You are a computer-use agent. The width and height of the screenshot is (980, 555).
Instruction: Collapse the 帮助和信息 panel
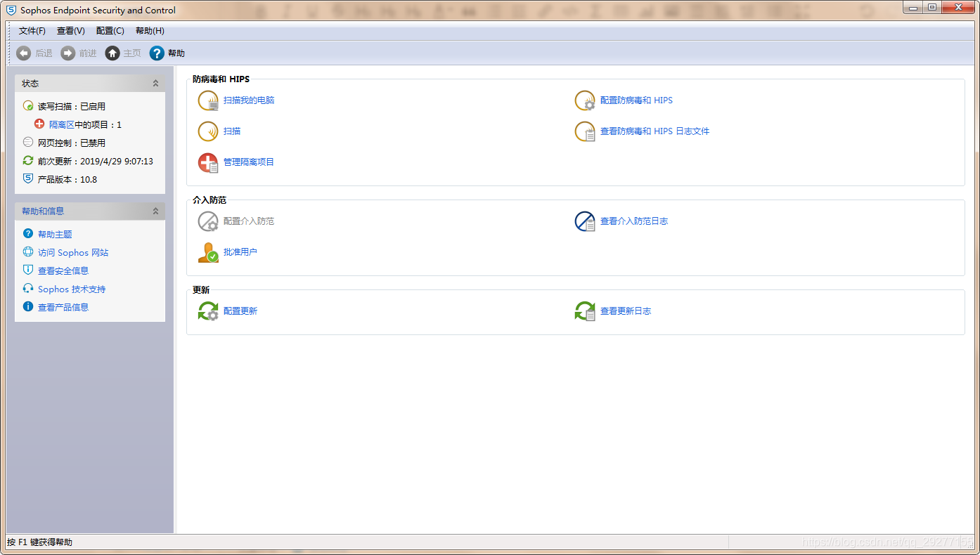(x=156, y=211)
